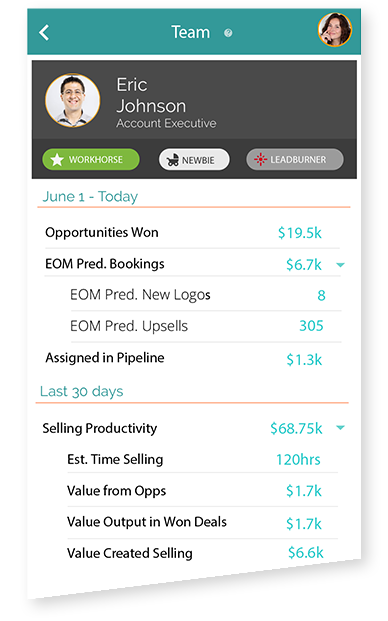This screenshot has width=388, height=621.
Task: Select the Leadburner badge
Action: [x=295, y=160]
